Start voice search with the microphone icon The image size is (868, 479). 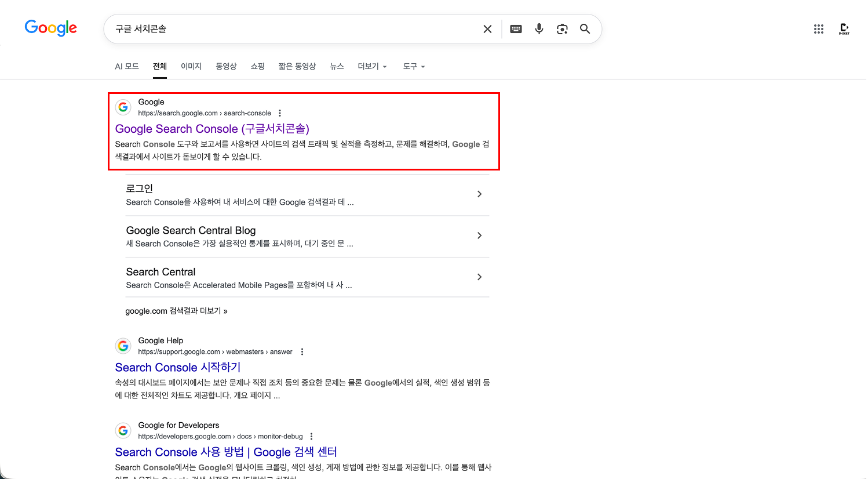pyautogui.click(x=539, y=28)
